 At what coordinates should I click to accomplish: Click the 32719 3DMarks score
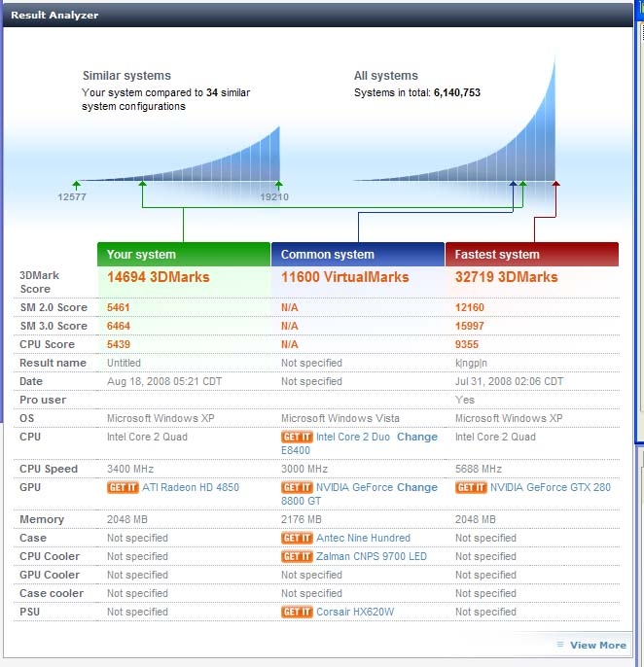pyautogui.click(x=506, y=277)
